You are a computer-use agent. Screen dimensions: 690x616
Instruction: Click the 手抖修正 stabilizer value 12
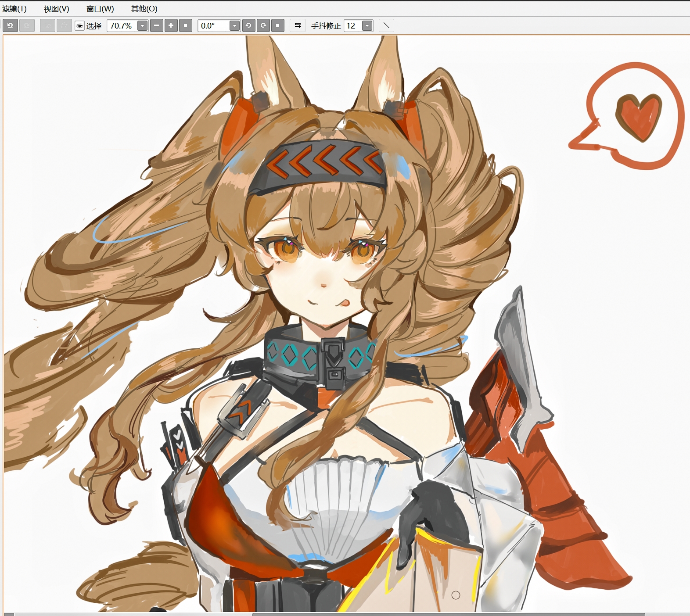[x=353, y=26]
